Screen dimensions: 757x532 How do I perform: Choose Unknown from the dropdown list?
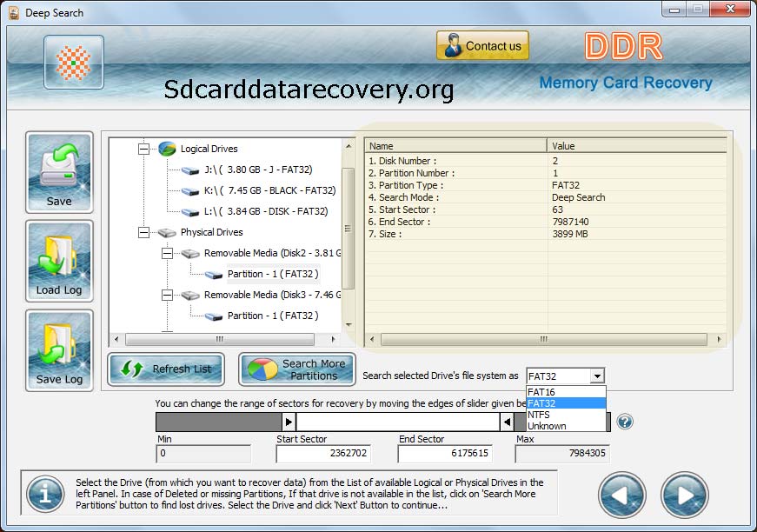point(566,426)
